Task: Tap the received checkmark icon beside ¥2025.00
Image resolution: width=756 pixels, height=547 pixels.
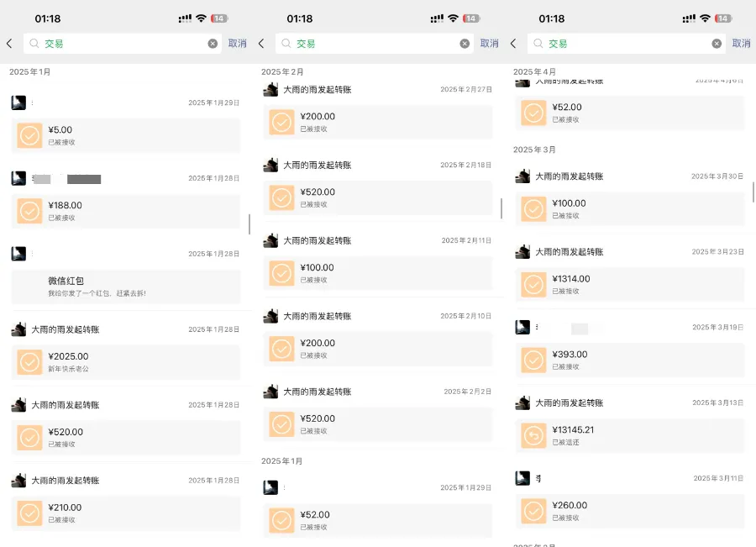Action: coord(29,362)
